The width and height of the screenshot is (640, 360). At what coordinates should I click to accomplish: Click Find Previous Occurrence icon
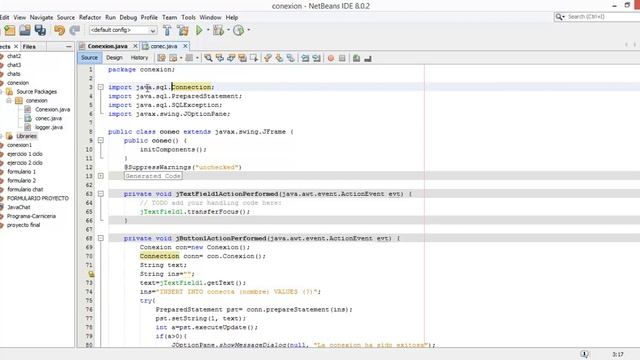click(220, 58)
